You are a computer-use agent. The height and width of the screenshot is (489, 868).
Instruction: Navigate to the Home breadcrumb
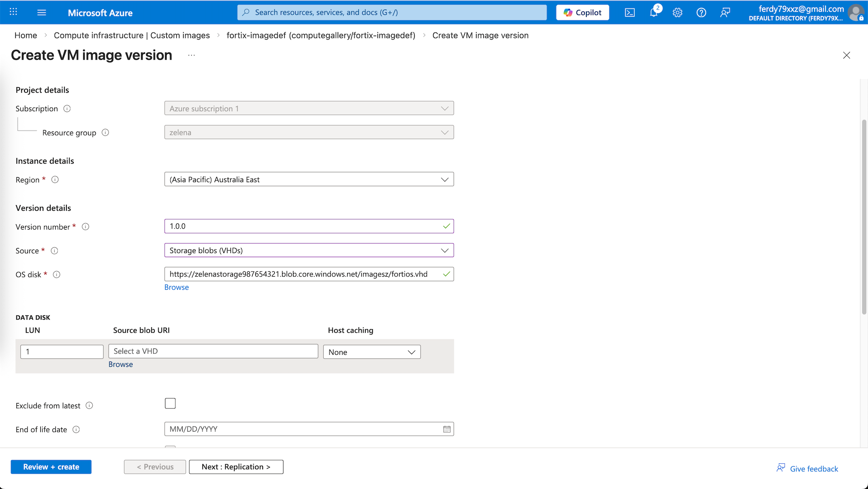[26, 35]
